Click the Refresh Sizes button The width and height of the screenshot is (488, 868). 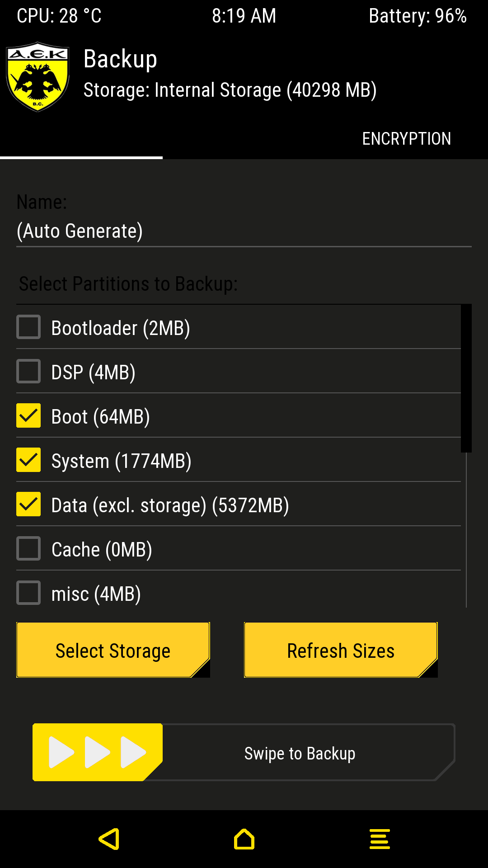coord(341,650)
